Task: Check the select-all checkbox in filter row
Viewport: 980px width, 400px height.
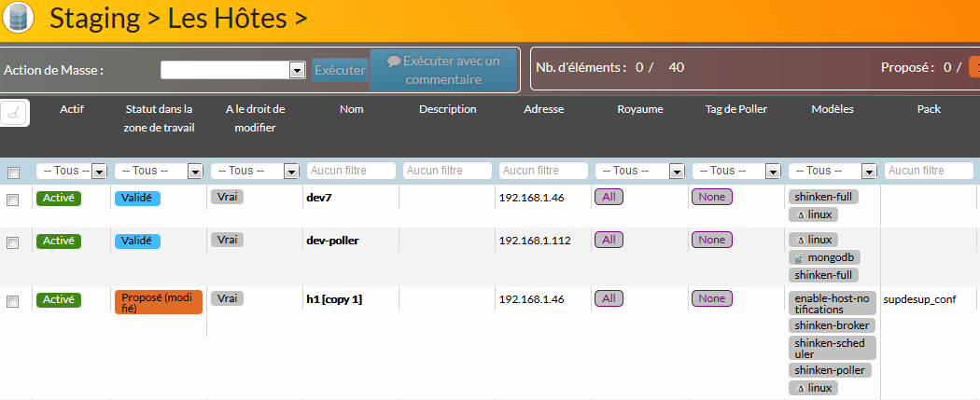Action: pos(13,172)
